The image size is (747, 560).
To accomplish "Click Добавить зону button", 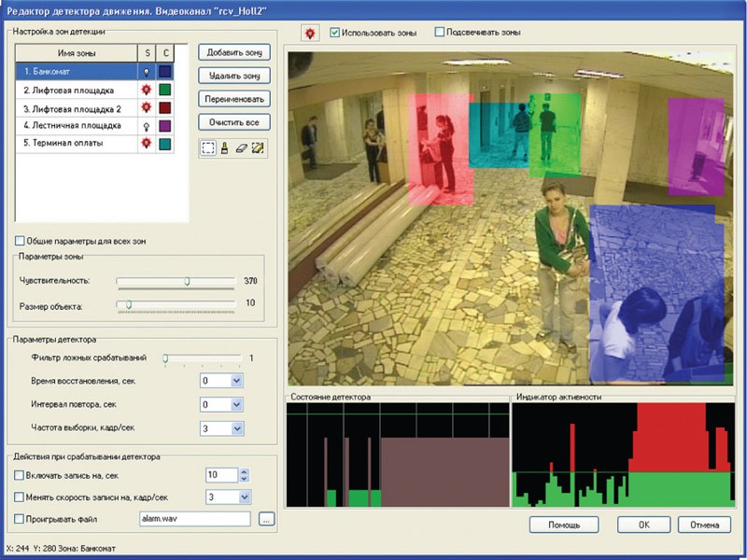I will [234, 53].
